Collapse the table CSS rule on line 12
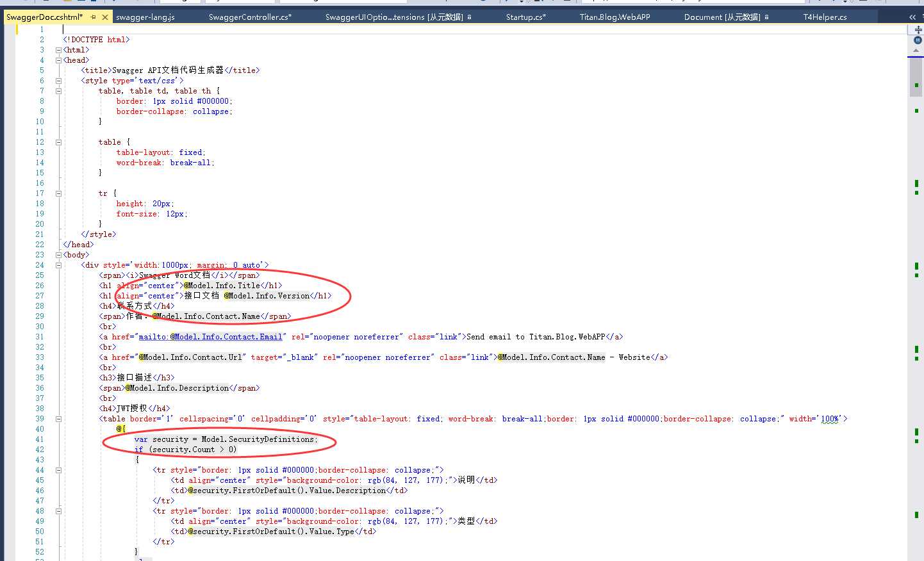This screenshot has height=561, width=924. [58, 142]
